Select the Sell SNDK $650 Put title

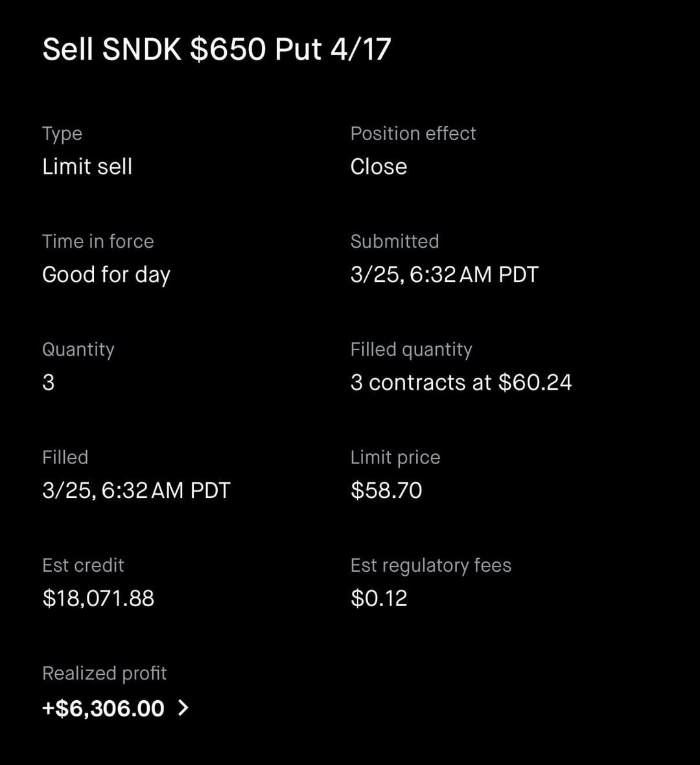(x=216, y=49)
